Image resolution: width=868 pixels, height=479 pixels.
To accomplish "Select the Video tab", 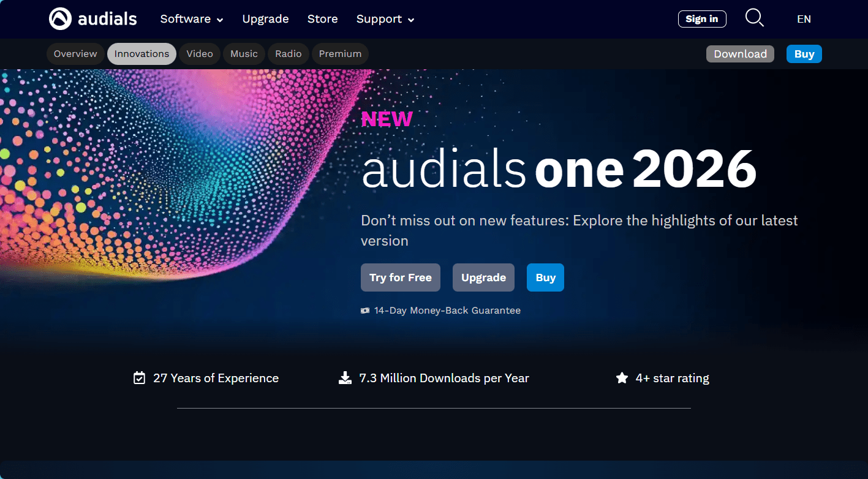I will (200, 54).
